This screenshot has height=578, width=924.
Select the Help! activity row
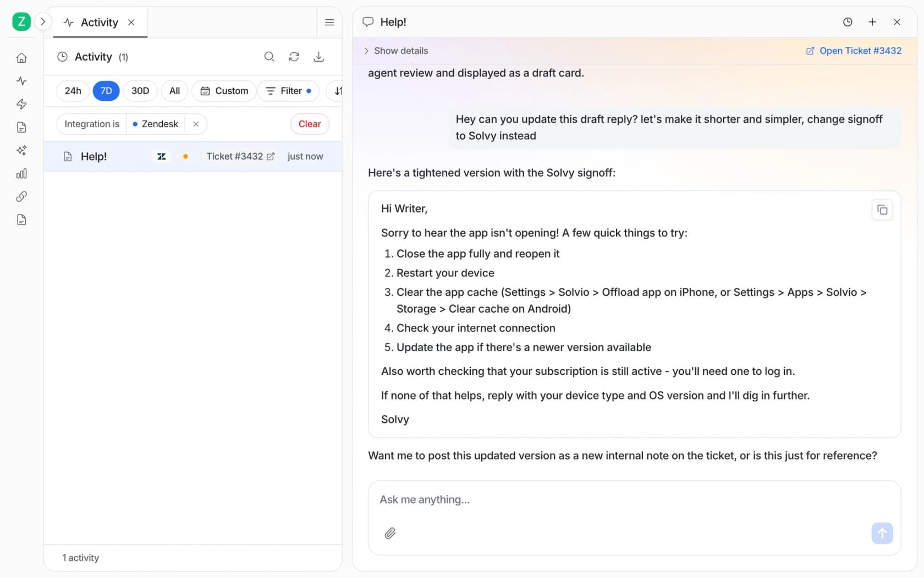pyautogui.click(x=193, y=156)
